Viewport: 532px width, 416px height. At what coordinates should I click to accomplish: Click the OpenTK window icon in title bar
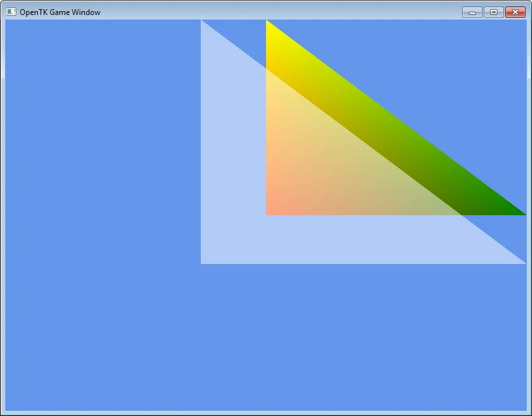[x=11, y=12]
